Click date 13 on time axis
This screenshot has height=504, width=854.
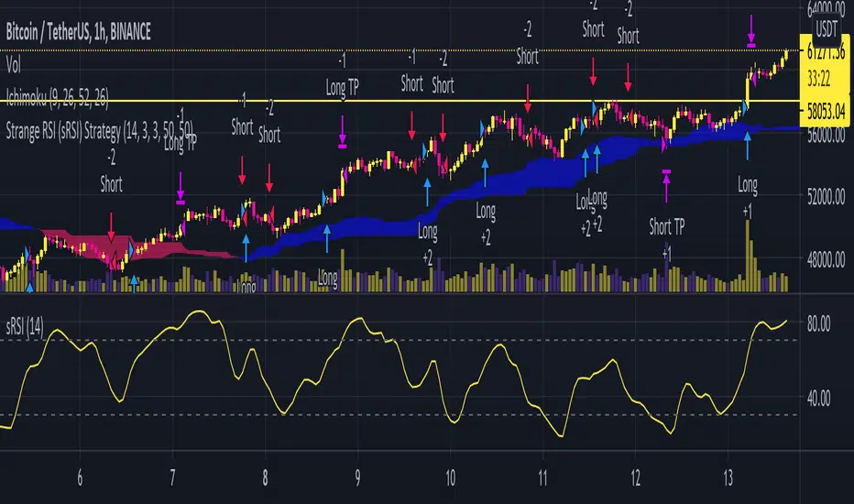point(728,477)
